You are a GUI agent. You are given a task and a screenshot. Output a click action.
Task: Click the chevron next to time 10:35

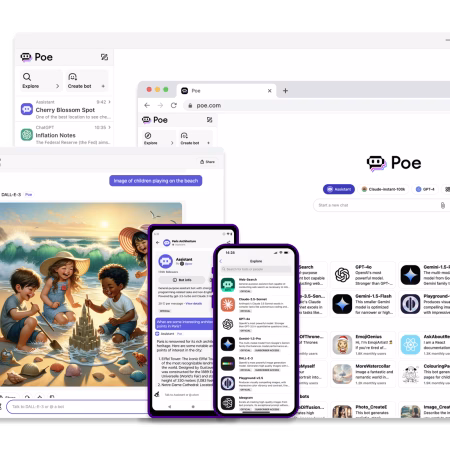point(109,127)
